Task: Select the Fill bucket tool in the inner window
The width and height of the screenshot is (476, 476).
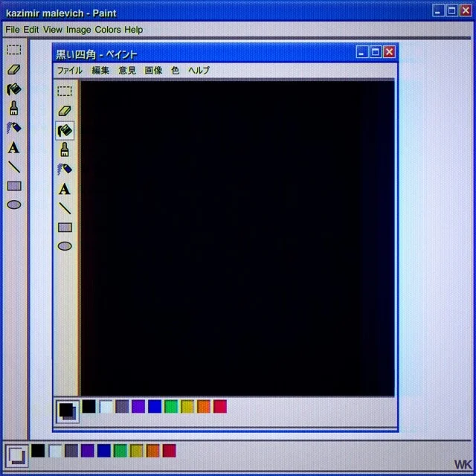Action: point(65,130)
